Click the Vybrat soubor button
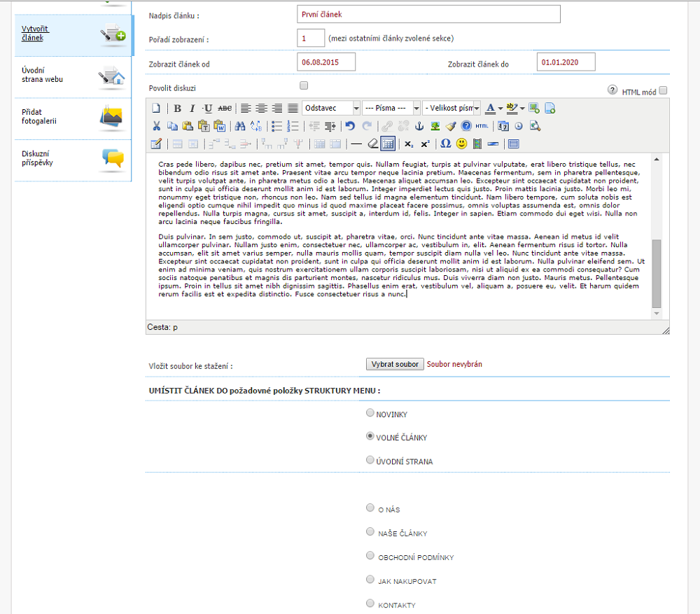 tap(395, 364)
